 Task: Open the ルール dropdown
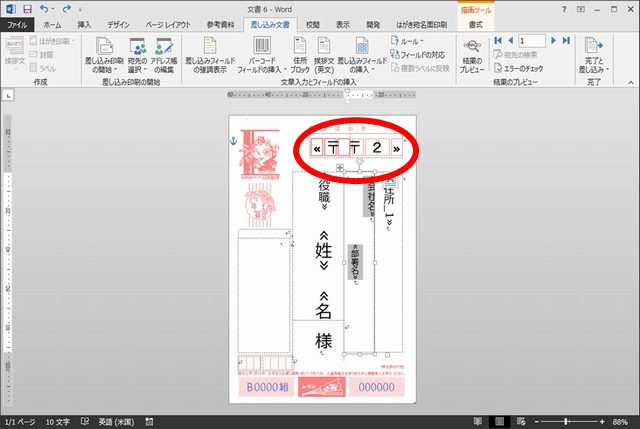[407, 41]
